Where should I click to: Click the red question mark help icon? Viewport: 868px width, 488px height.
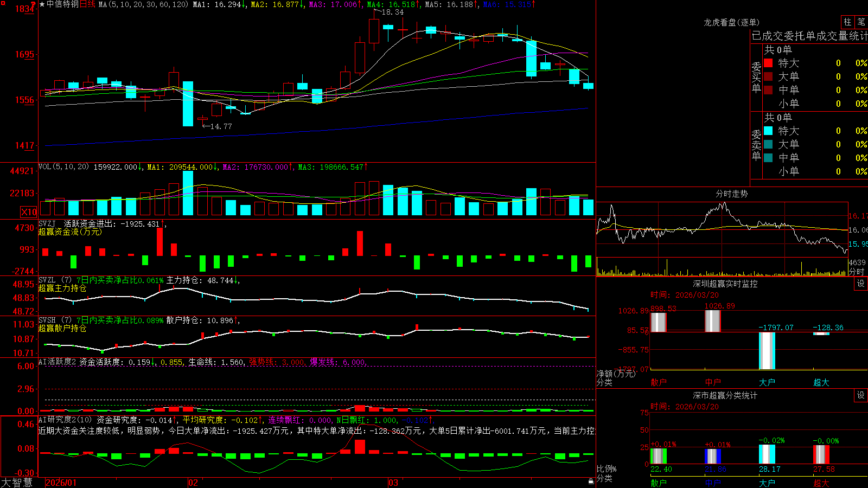34,4
